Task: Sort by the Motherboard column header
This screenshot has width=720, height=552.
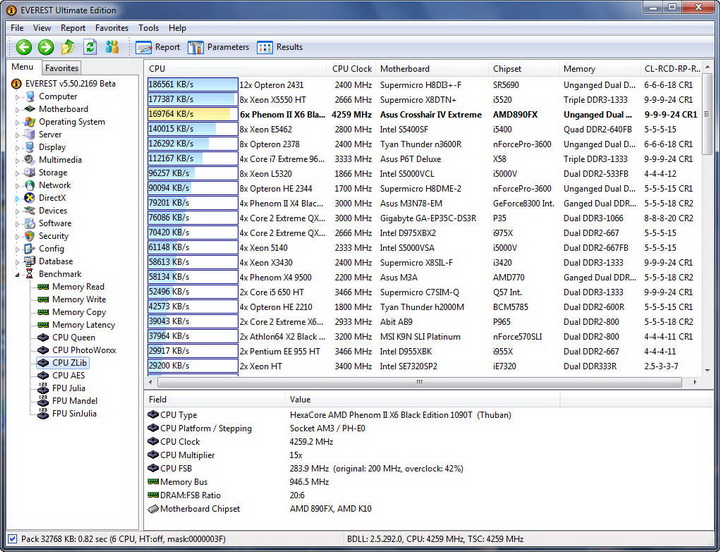Action: point(431,68)
